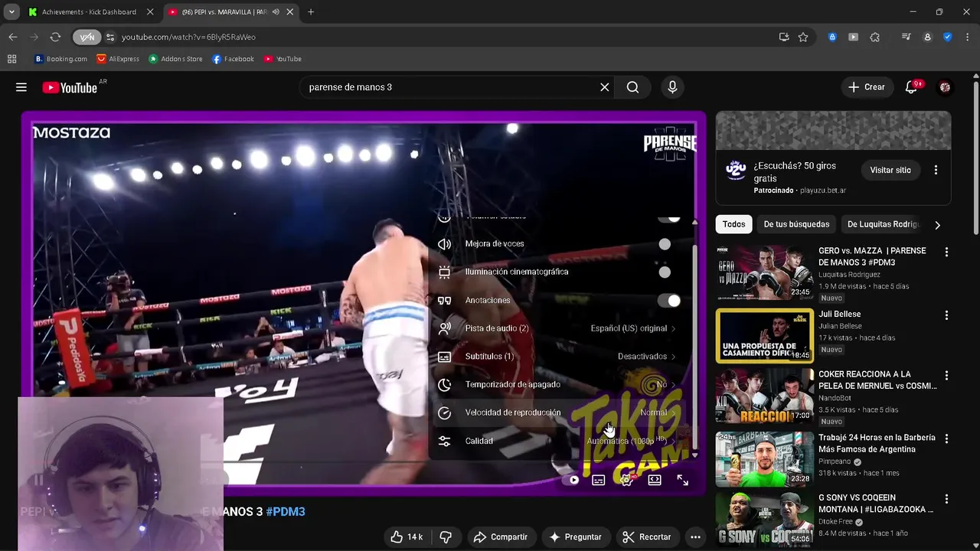Open options for the Juli Bellese video
This screenshot has height=551, width=980.
pyautogui.click(x=946, y=315)
